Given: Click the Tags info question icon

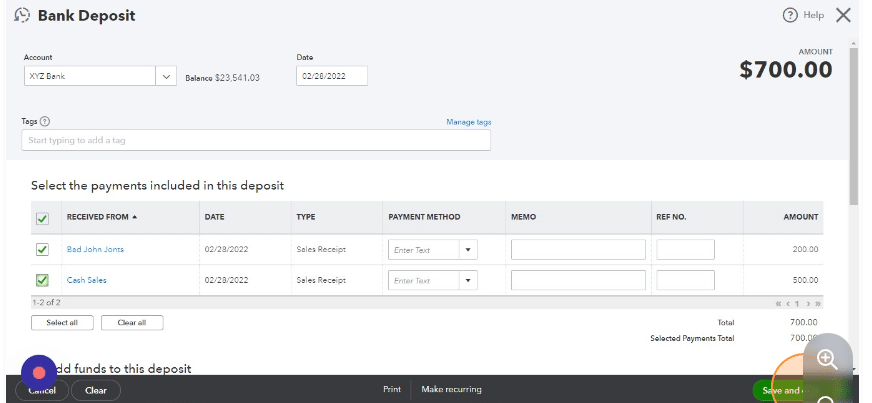Looking at the screenshot, I should point(45,121).
